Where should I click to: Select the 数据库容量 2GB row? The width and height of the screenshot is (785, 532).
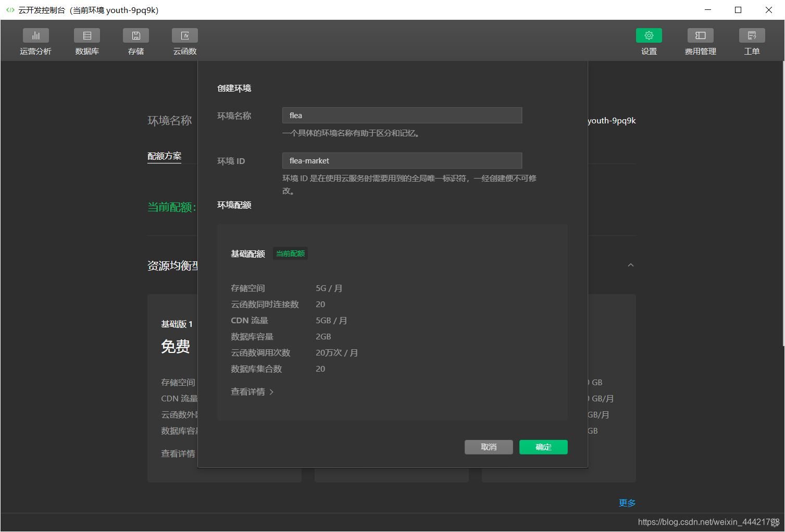281,337
